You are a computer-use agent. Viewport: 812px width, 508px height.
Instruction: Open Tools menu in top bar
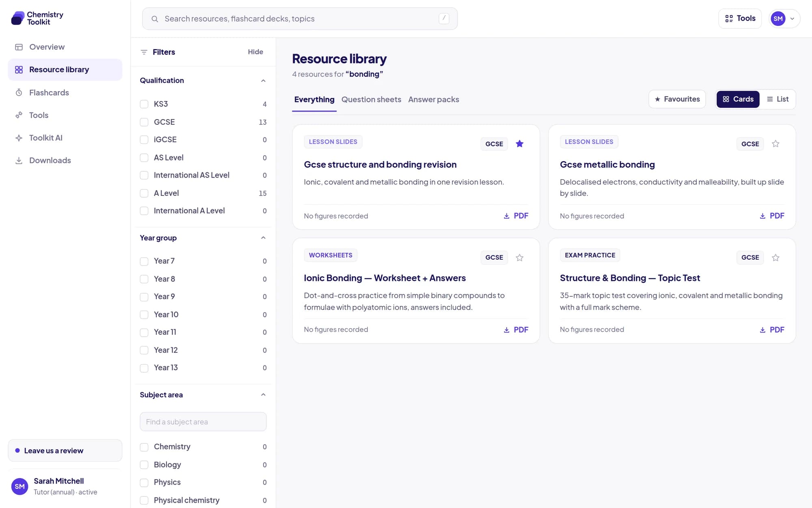[740, 19]
